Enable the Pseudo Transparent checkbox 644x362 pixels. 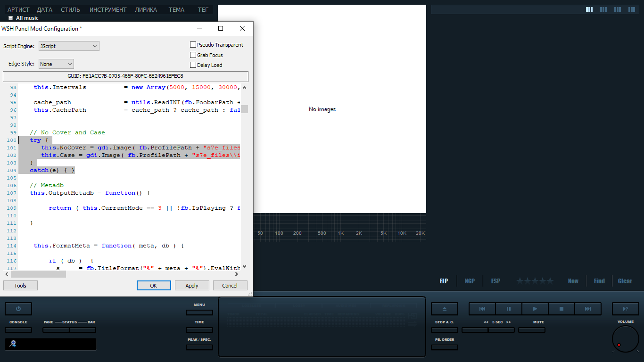tap(193, 45)
